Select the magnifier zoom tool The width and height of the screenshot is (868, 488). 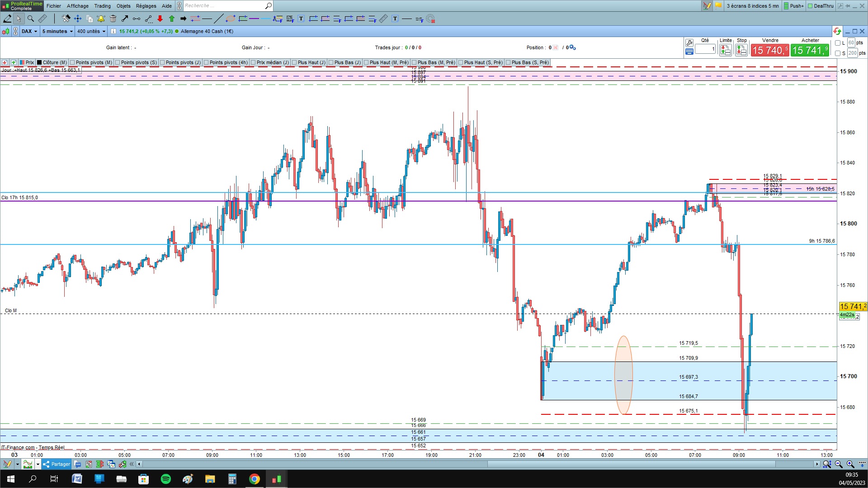(x=31, y=19)
